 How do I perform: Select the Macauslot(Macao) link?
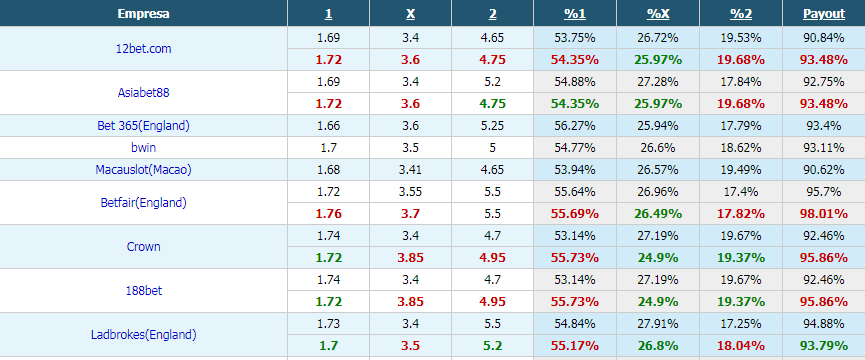(143, 170)
